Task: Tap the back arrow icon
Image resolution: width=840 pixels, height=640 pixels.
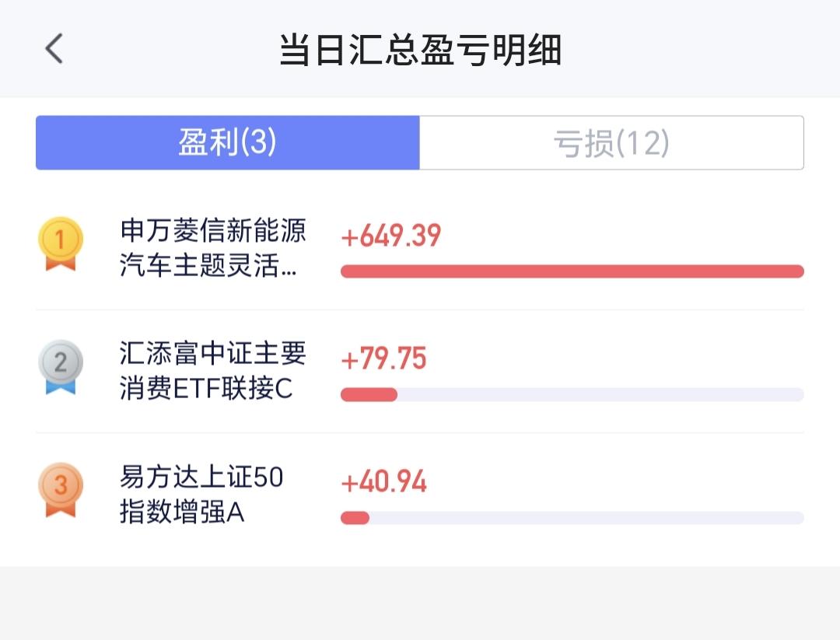Action: click(54, 48)
